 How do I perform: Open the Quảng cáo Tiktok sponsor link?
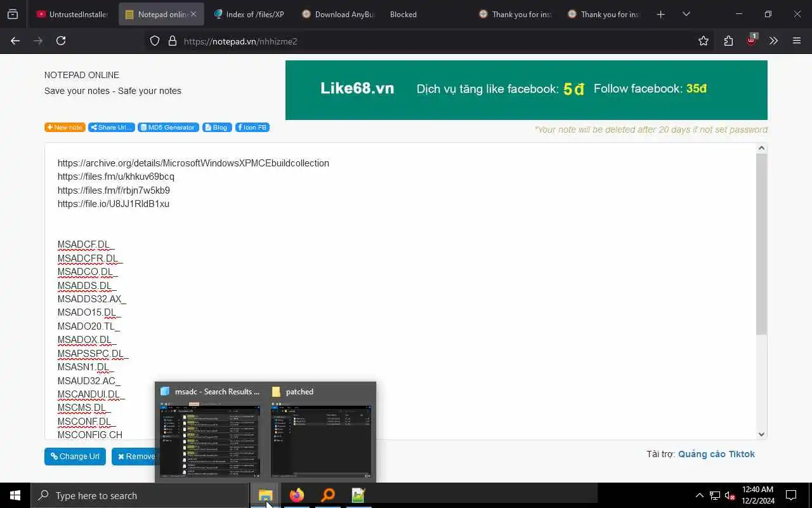click(x=716, y=454)
